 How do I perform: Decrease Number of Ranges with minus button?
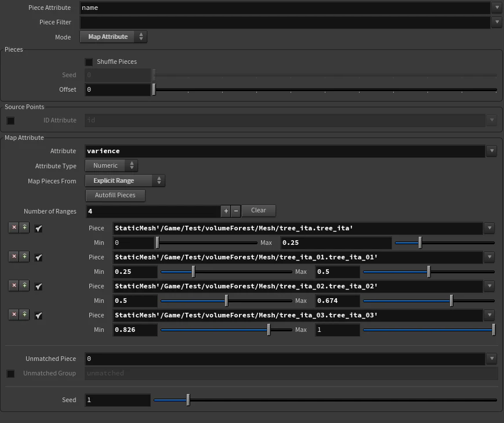tap(236, 211)
